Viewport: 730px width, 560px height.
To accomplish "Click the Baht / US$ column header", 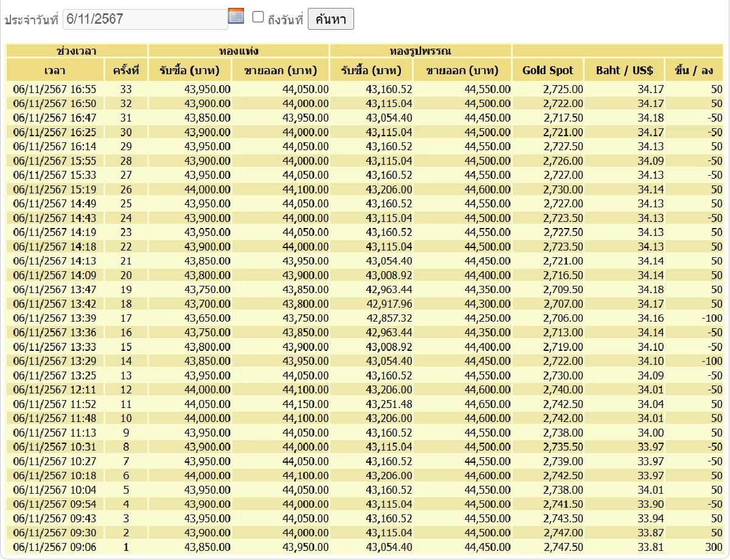I will (x=625, y=71).
